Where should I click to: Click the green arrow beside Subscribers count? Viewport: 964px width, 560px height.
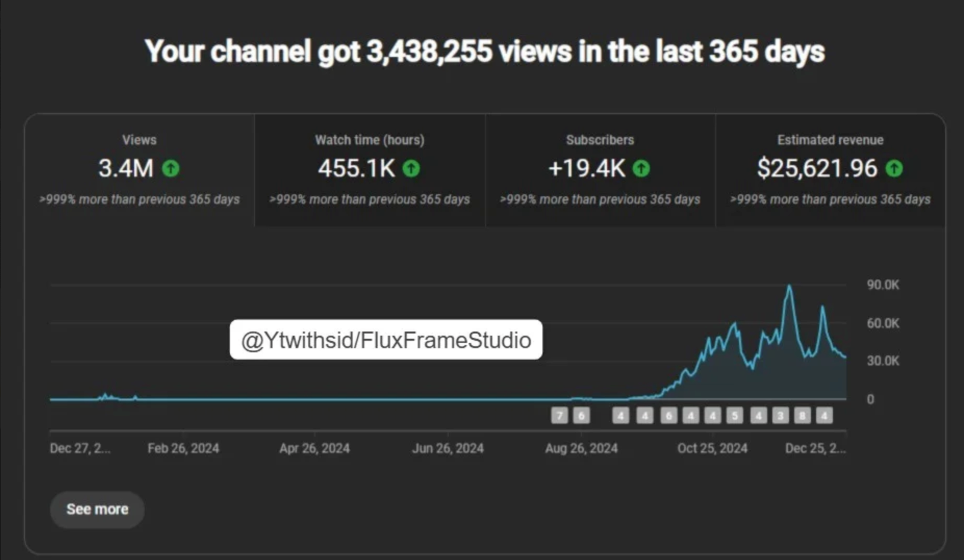tap(641, 169)
